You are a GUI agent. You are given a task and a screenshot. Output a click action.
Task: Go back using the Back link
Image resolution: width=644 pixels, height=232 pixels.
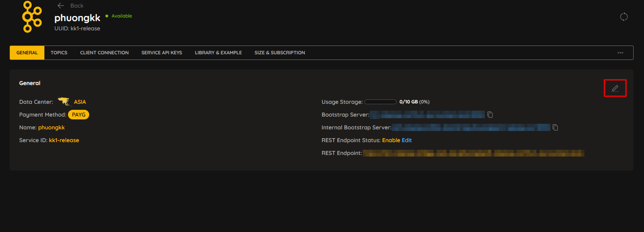[77, 6]
